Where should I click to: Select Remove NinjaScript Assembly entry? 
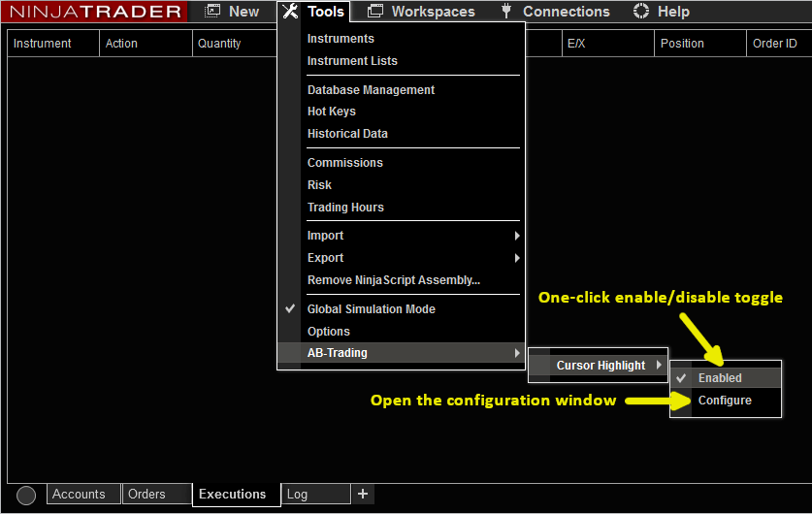[x=394, y=280]
